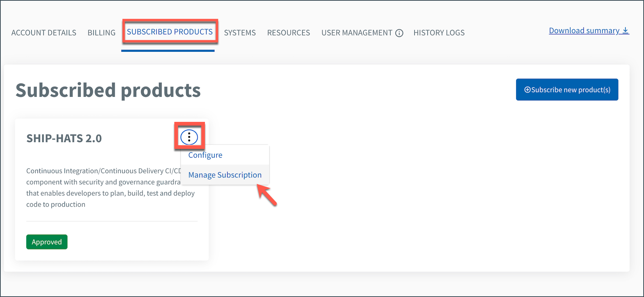The image size is (644, 297).
Task: Click the "code to production" description text
Action: point(56,204)
